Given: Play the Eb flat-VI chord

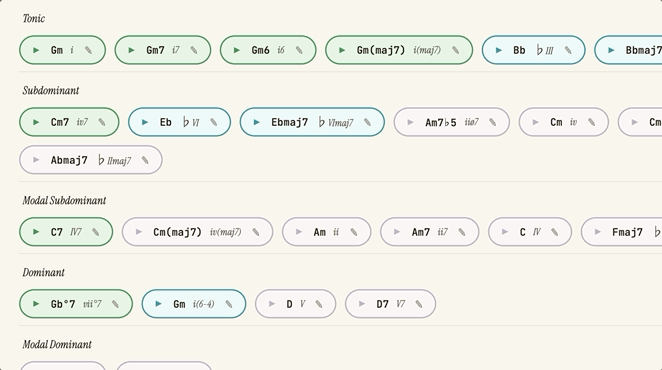Looking at the screenshot, I should (x=145, y=122).
